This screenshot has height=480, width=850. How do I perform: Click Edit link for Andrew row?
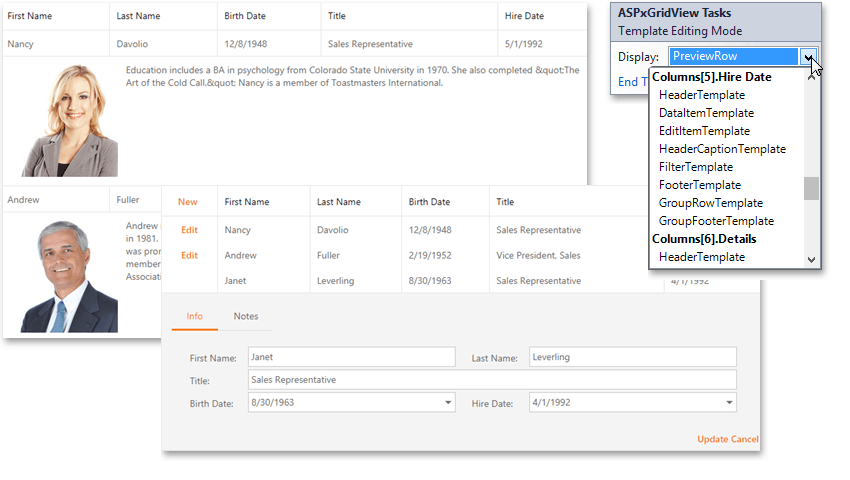pyautogui.click(x=189, y=255)
